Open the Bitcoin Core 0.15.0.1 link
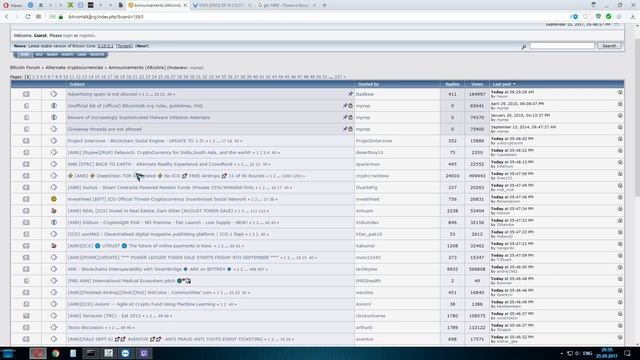This screenshot has width=640, height=360. point(105,46)
